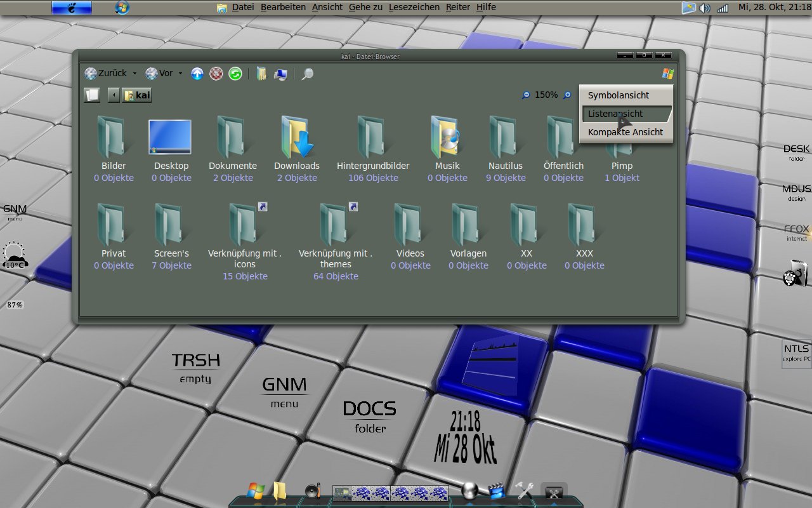The image size is (812, 508).
Task: Select the Desktop folder icon
Action: [170, 137]
